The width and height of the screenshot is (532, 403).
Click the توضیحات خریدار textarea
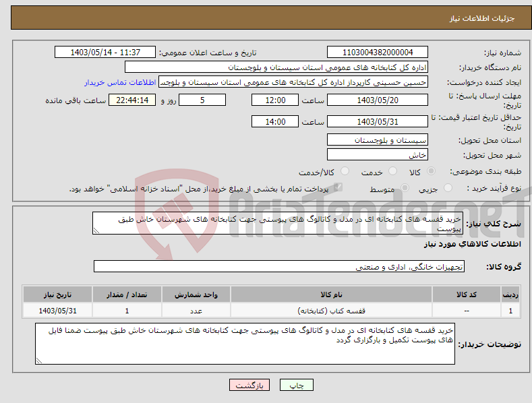(245, 344)
